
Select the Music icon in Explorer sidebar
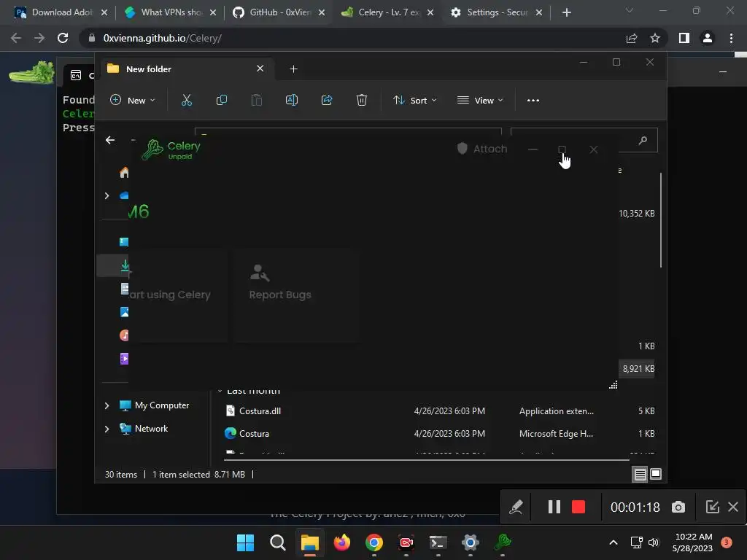coord(124,335)
